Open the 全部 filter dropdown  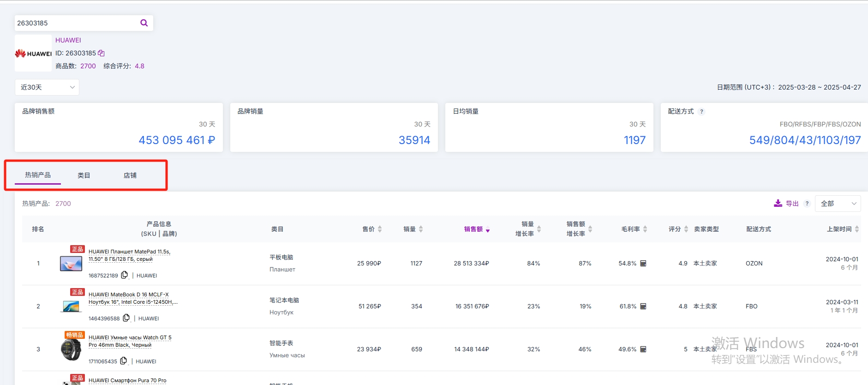point(838,204)
